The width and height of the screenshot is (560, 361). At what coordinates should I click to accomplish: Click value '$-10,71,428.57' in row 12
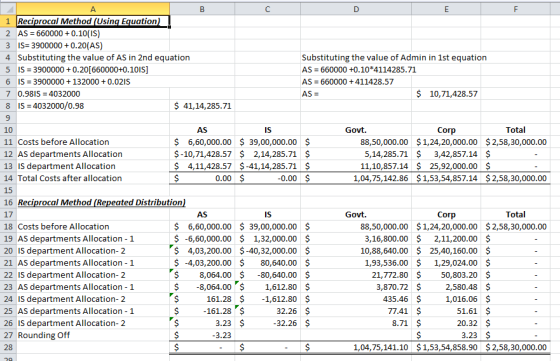coord(202,154)
